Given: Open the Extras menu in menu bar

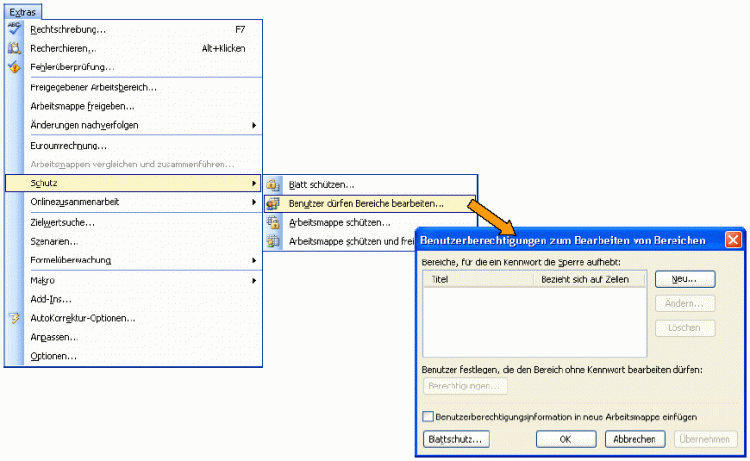Looking at the screenshot, I should tap(21, 9).
